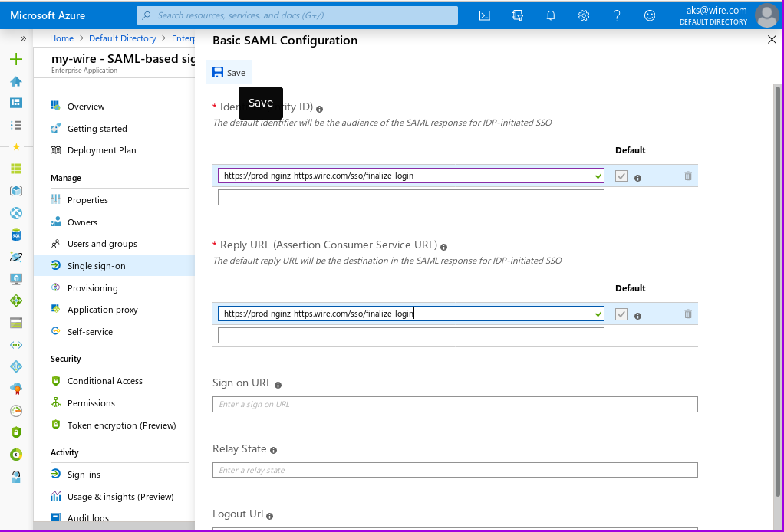The height and width of the screenshot is (532, 784).
Task: Open directory and subscription filter
Action: pos(518,15)
